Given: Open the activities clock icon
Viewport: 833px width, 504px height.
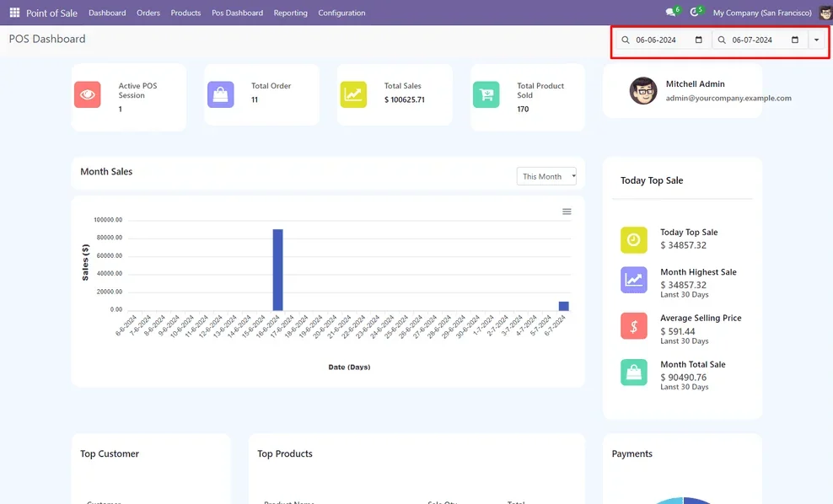Looking at the screenshot, I should point(695,13).
